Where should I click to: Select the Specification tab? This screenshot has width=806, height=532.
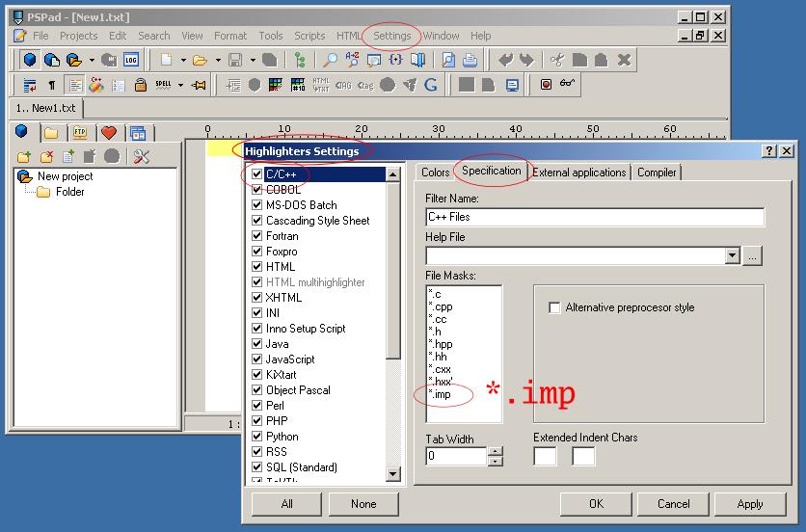[491, 171]
